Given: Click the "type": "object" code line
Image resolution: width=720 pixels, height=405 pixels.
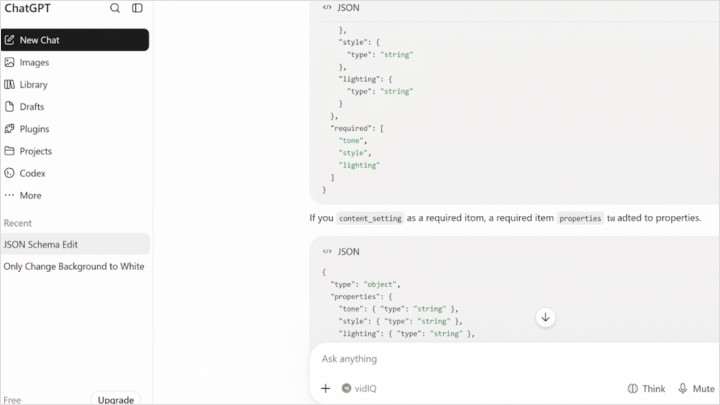Looking at the screenshot, I should 365,285.
